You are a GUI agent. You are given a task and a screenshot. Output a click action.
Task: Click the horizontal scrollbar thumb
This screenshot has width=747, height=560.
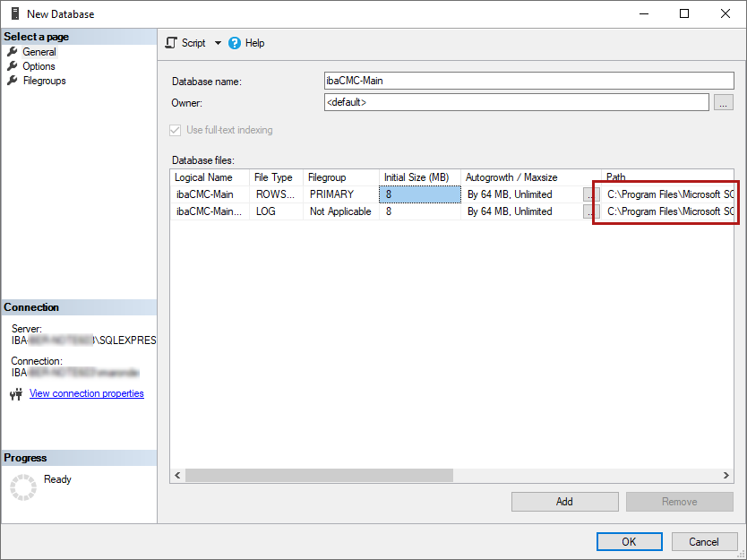319,475
